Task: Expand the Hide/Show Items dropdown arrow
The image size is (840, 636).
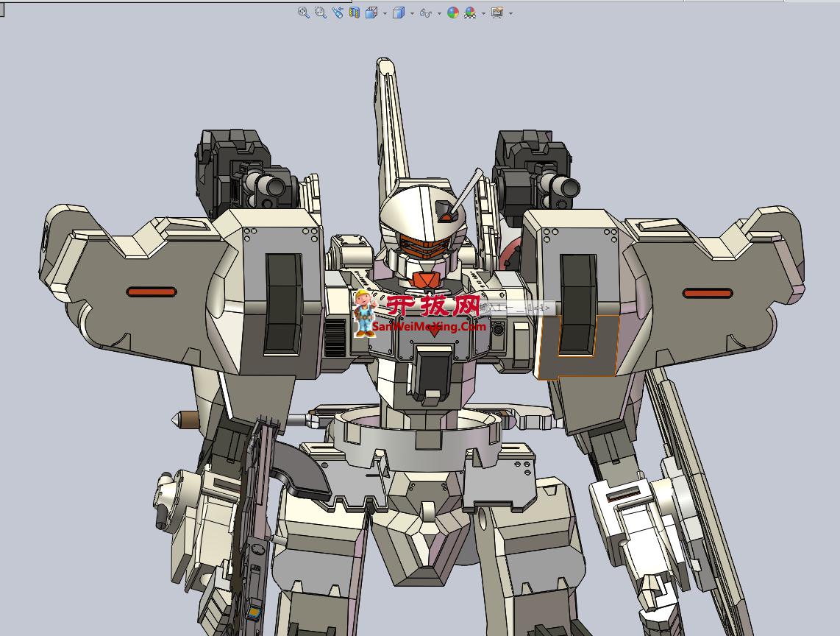Action: pyautogui.click(x=439, y=13)
